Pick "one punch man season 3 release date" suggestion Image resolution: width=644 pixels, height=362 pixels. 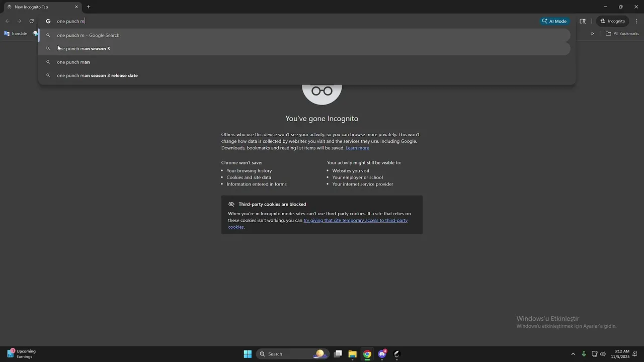click(x=304, y=75)
